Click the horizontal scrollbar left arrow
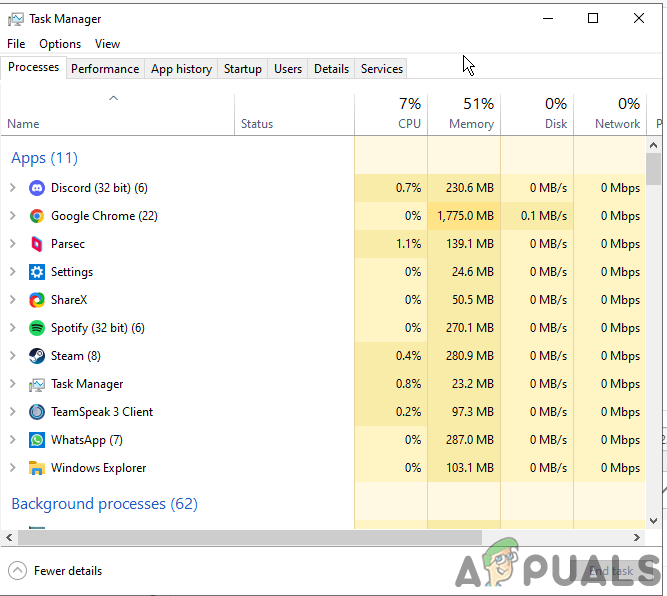The image size is (667, 596). [9, 537]
